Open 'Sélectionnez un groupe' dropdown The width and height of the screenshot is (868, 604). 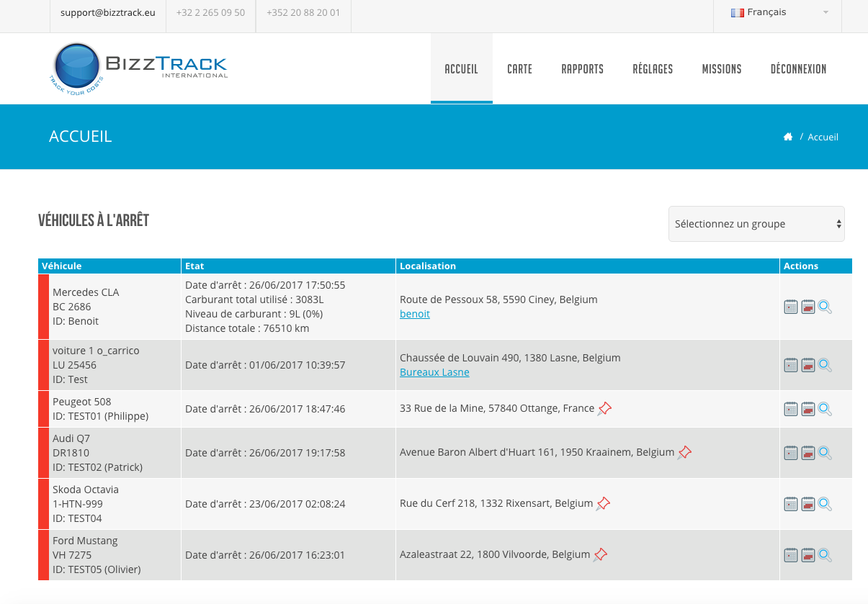click(756, 224)
